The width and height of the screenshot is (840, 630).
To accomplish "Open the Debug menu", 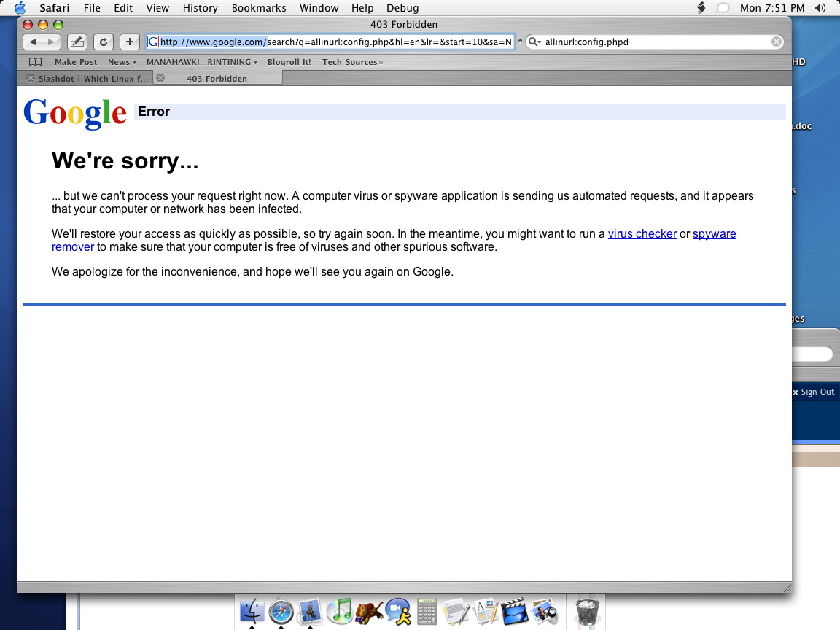I will point(402,7).
